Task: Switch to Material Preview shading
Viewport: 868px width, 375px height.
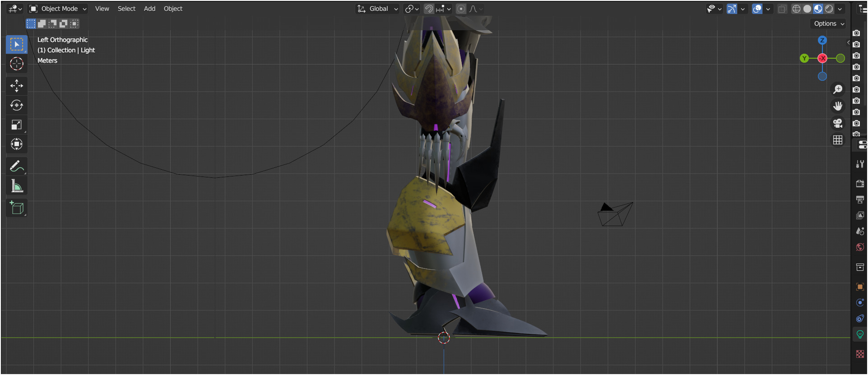Action: 818,9
